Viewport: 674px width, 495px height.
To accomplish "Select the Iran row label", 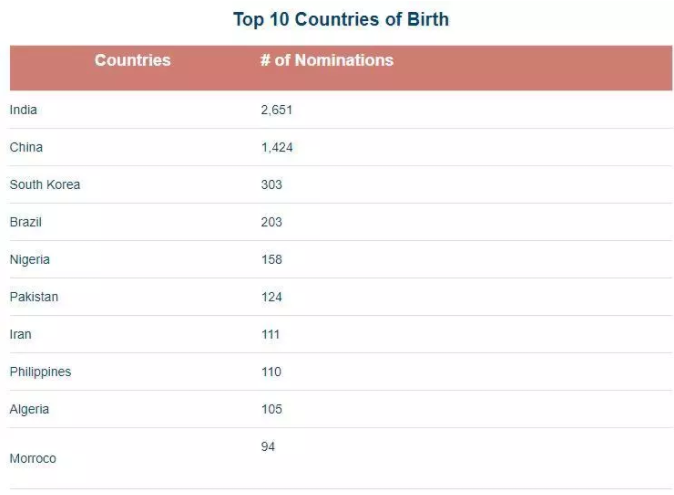I will [x=21, y=334].
